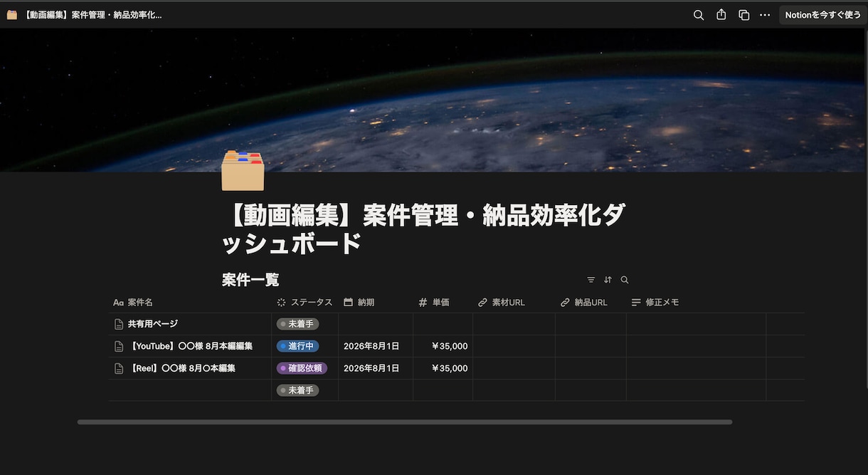Open the search icon in top bar
Viewport: 868px width, 475px height.
[x=699, y=15]
